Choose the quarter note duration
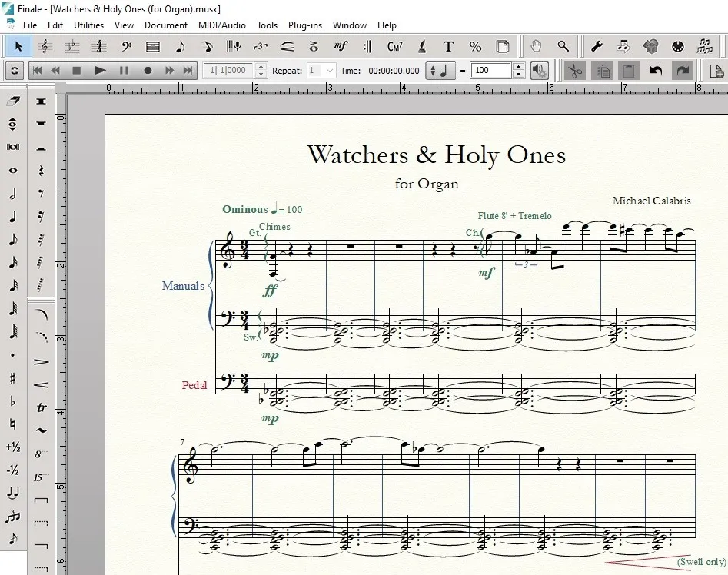Screen dimensions: 728x575 tap(13, 217)
